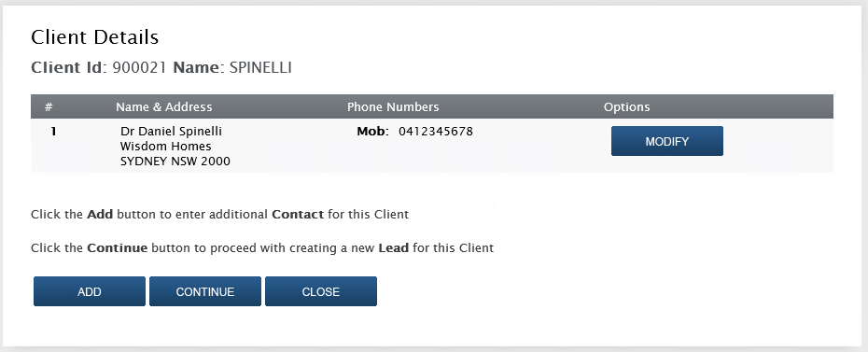The height and width of the screenshot is (352, 868).
Task: Click the ADD button
Action: pos(89,291)
